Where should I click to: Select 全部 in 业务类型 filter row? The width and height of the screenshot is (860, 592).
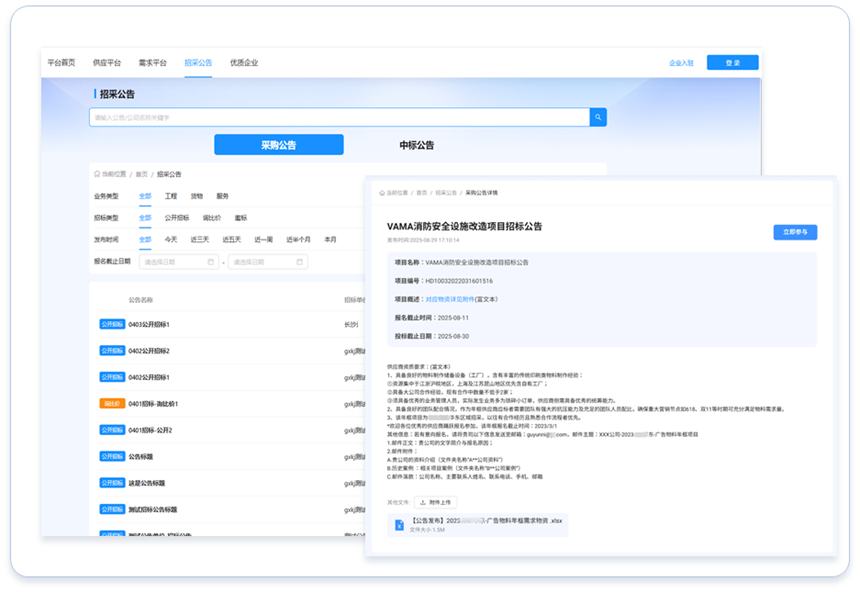[145, 196]
